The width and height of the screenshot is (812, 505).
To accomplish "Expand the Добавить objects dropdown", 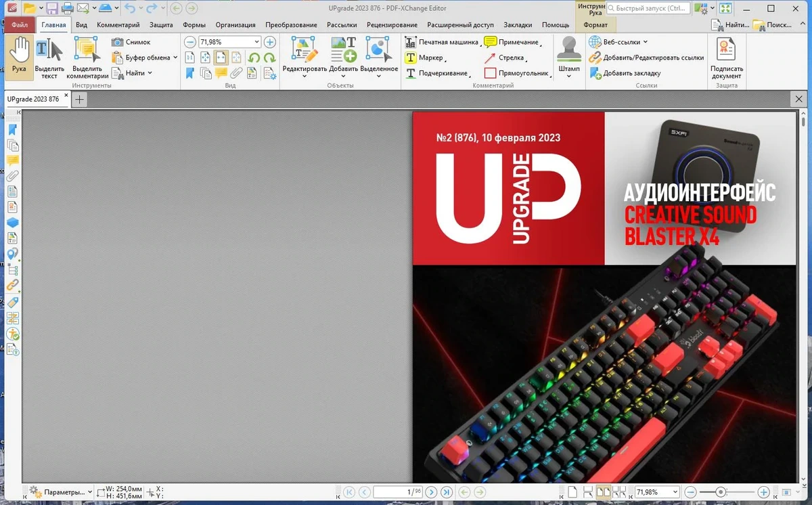I will click(344, 76).
